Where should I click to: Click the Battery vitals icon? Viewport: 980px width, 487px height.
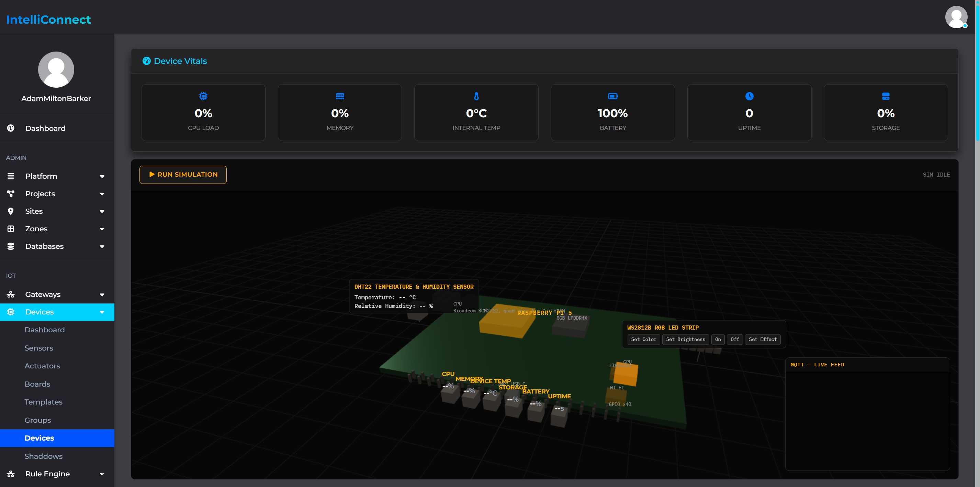612,96
